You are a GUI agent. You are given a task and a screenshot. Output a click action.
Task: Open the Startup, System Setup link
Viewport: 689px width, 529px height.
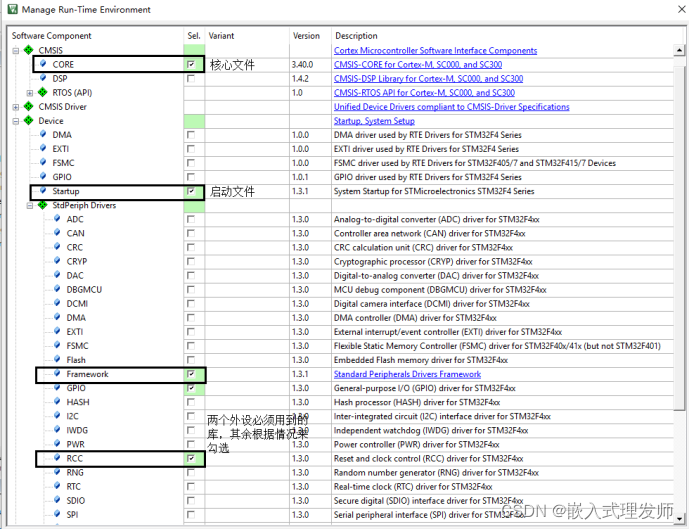pyautogui.click(x=374, y=121)
